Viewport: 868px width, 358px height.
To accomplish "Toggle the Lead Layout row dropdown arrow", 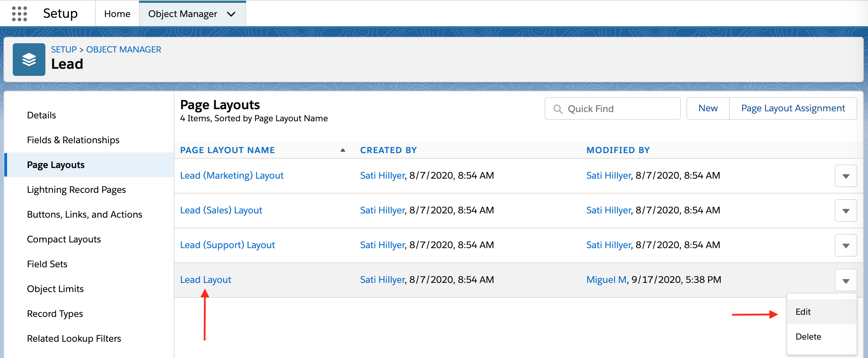I will click(x=846, y=280).
